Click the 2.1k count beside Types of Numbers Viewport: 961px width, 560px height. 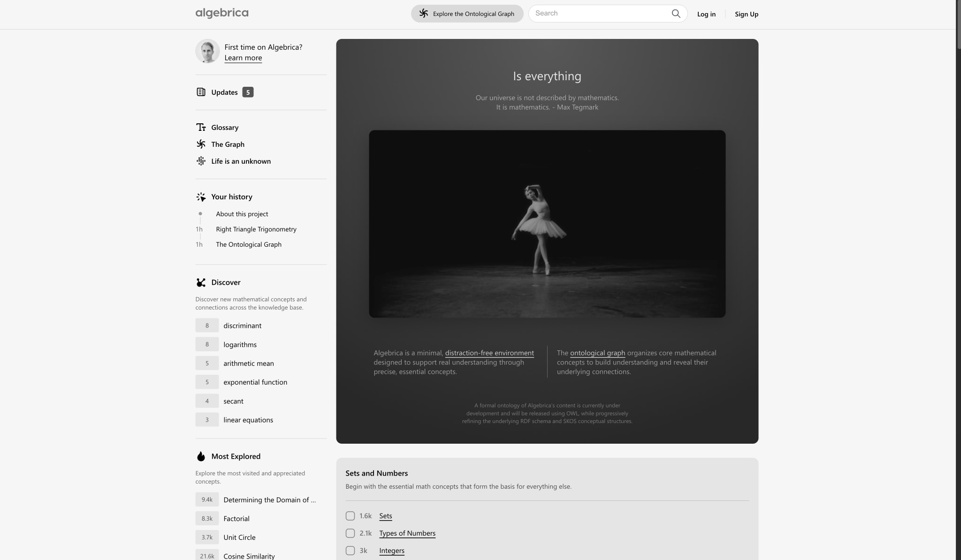pos(366,533)
